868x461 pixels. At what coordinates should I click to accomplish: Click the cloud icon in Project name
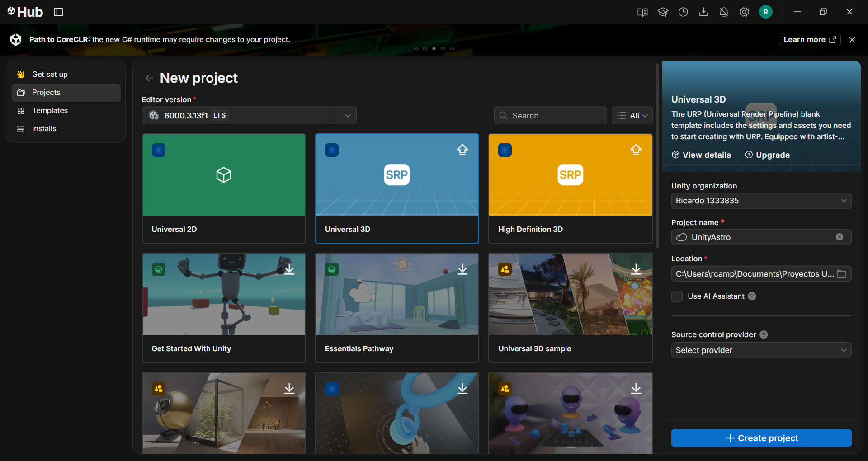point(681,237)
